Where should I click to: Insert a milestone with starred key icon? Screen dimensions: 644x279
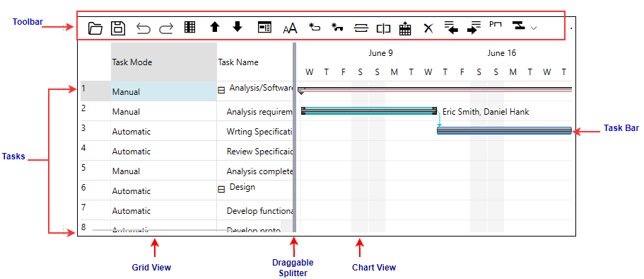click(337, 28)
